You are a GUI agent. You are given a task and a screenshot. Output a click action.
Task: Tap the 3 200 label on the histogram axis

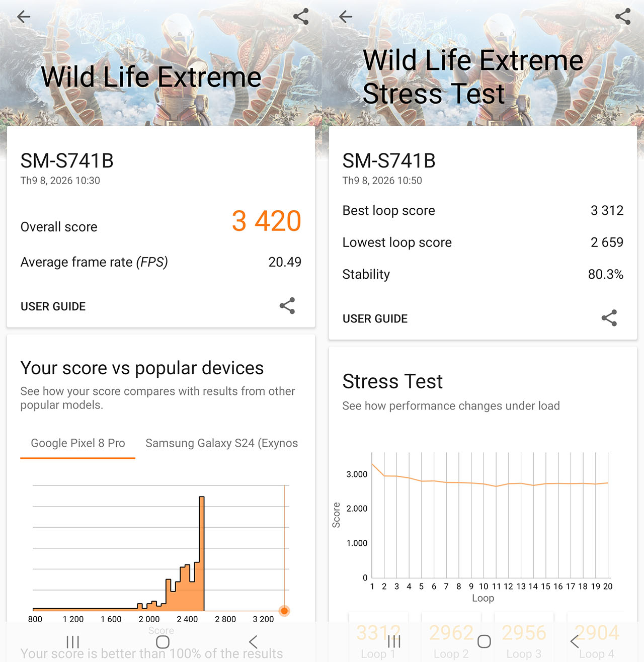(263, 619)
